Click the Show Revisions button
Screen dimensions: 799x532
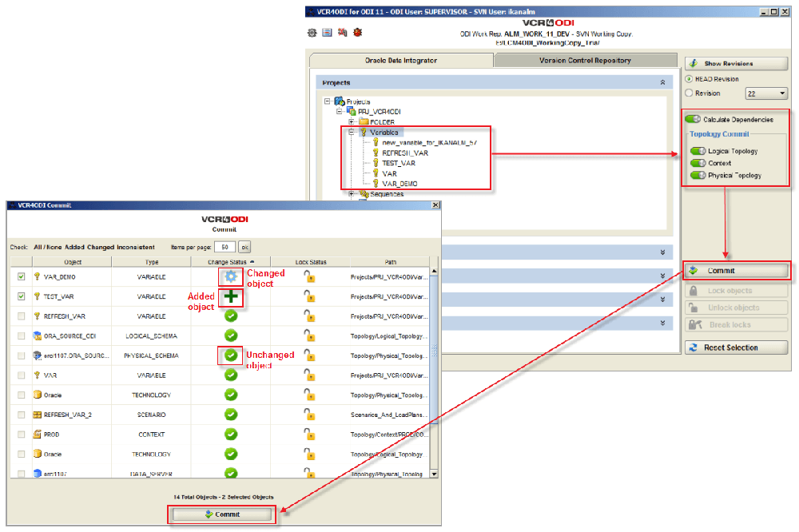[x=737, y=64]
